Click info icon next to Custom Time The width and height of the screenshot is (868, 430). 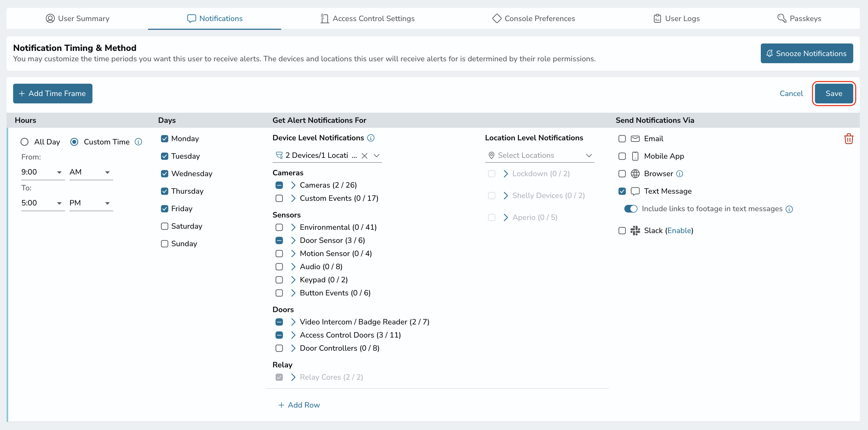click(138, 142)
